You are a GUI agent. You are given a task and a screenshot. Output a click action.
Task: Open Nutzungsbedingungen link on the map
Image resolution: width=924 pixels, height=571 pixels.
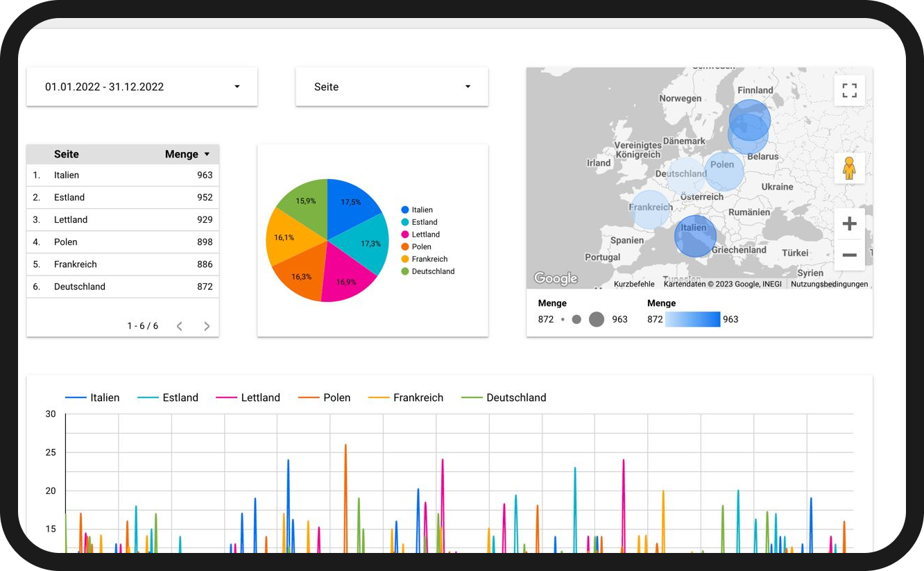830,284
